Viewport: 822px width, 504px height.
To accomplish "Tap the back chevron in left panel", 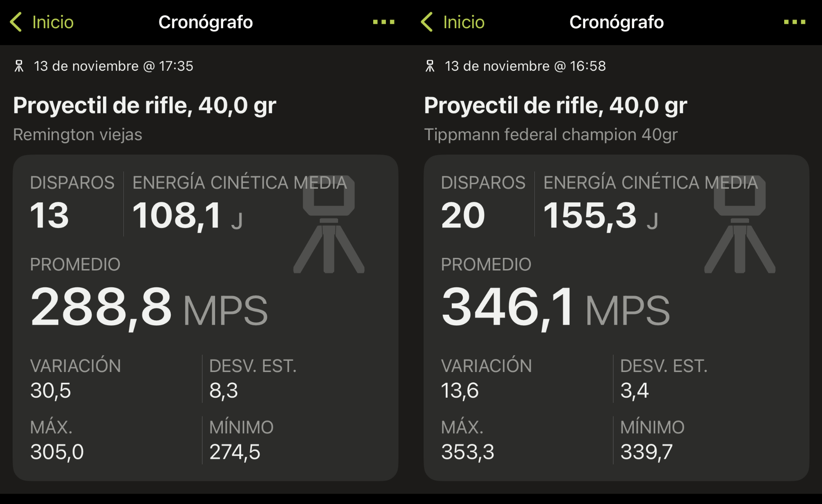I will click(x=16, y=22).
